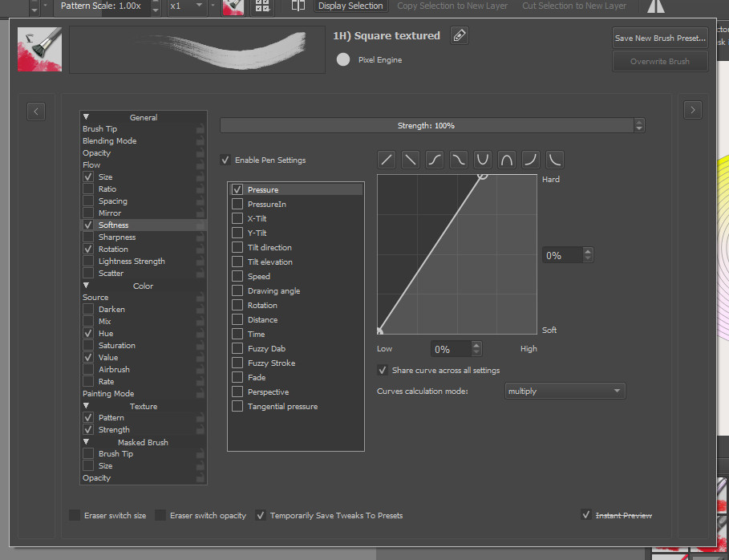Uncheck Share curve across all settings
This screenshot has width=729, height=560.
pyautogui.click(x=383, y=371)
